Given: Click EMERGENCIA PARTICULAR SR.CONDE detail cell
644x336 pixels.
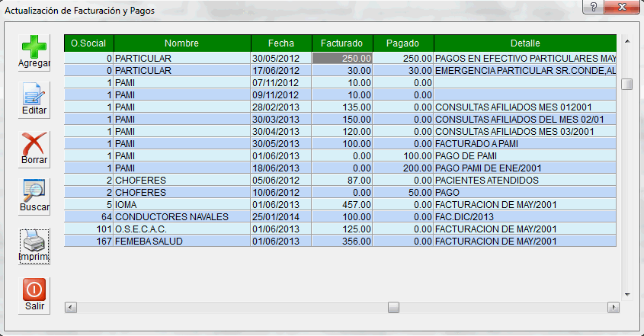Looking at the screenshot, I should tap(525, 71).
